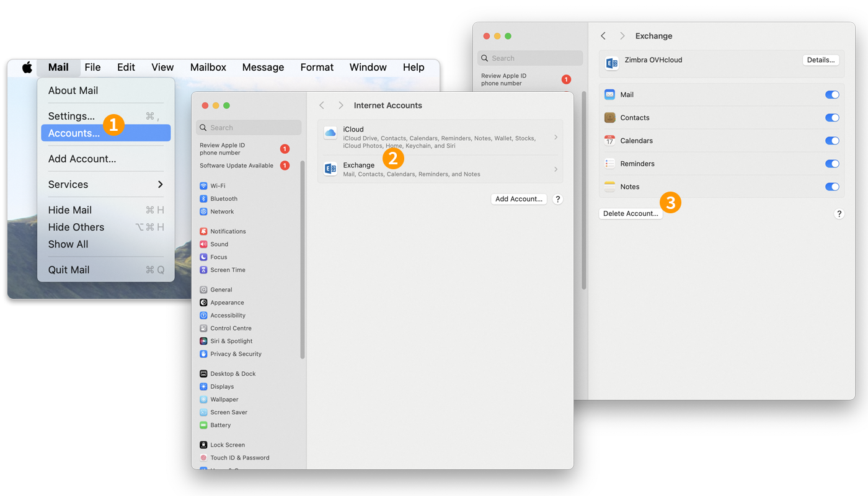Screen dimensions: 868x496
Task: Open the Notifications settings pane
Action: 229,231
